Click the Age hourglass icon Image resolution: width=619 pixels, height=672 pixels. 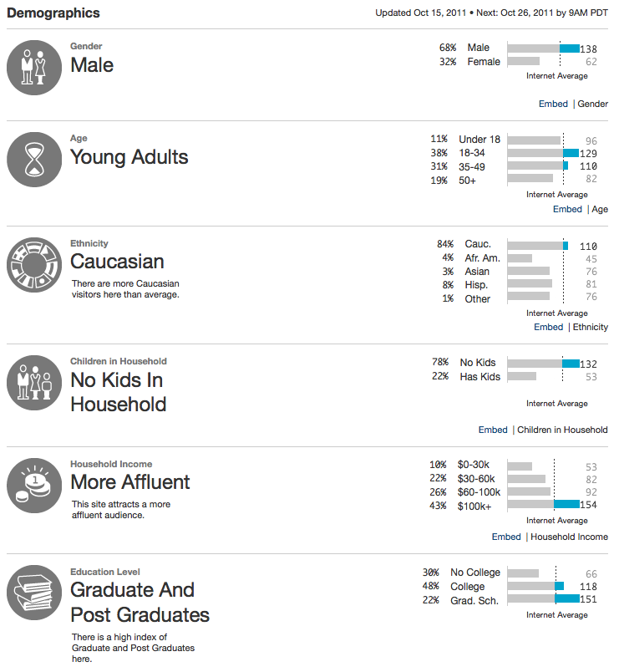point(33,159)
